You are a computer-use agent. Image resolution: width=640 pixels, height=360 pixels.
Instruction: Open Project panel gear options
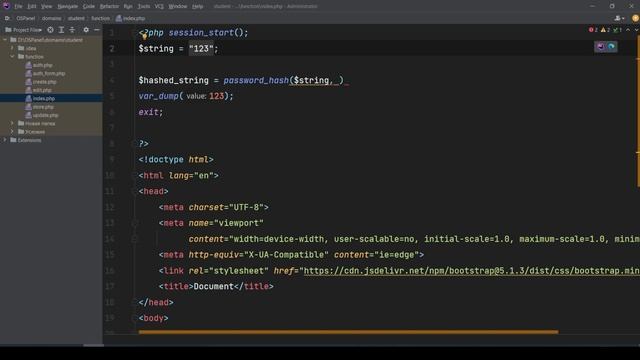(86, 30)
